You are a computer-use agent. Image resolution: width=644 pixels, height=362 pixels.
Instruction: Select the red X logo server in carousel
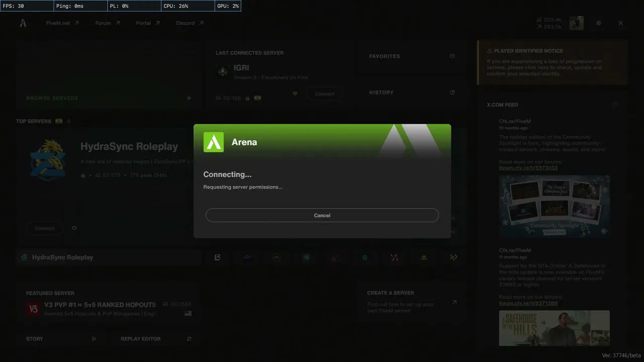(394, 257)
